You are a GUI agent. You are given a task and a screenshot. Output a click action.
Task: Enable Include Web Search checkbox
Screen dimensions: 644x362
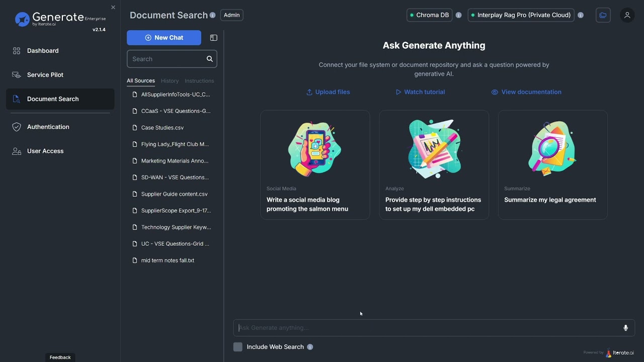tap(238, 347)
